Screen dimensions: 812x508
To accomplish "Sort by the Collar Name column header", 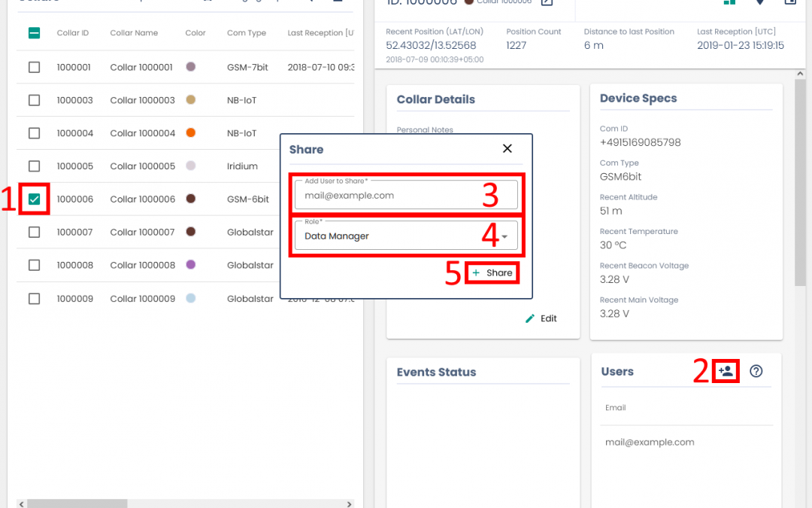I will click(x=134, y=33).
